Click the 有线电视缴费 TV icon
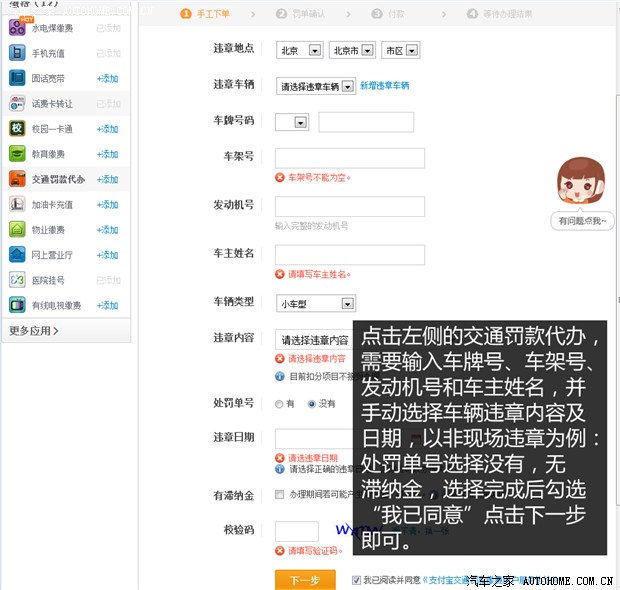Image resolution: width=620 pixels, height=590 pixels. pyautogui.click(x=17, y=305)
